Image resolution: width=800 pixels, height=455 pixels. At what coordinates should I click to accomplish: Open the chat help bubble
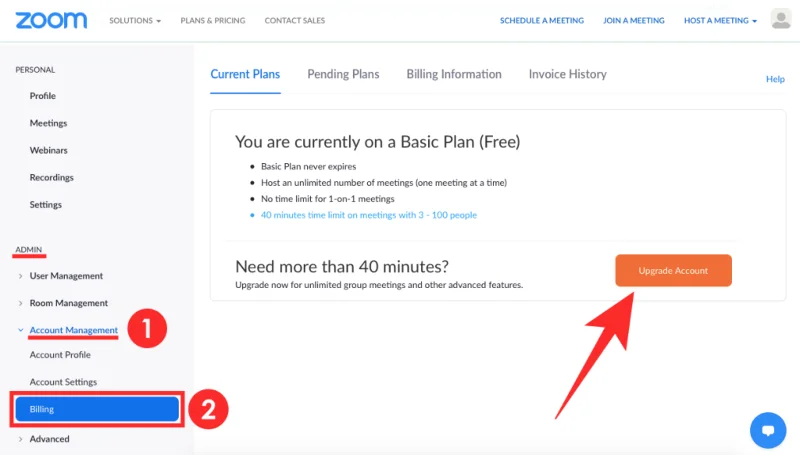[768, 431]
